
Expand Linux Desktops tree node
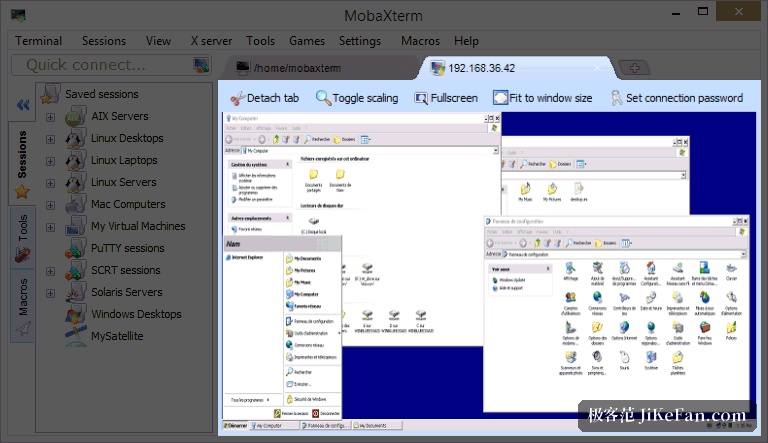[x=50, y=139]
